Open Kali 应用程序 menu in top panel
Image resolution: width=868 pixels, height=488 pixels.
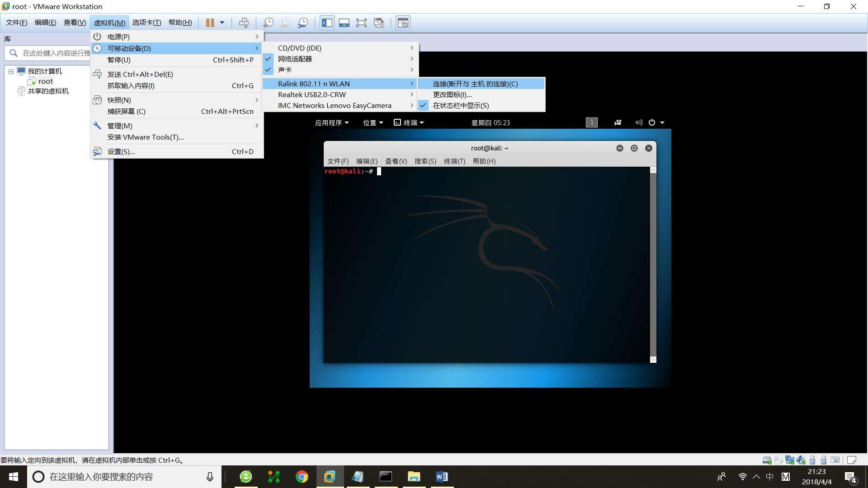point(332,122)
